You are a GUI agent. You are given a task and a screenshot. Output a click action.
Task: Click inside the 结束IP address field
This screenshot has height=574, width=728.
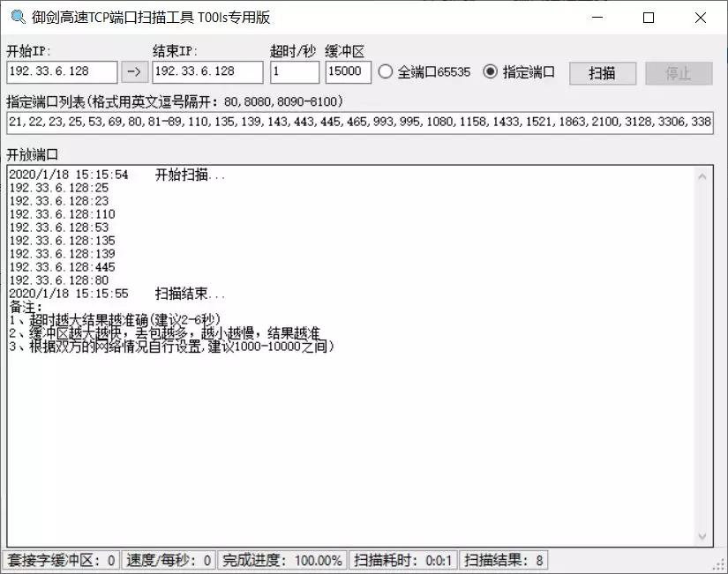click(x=207, y=71)
